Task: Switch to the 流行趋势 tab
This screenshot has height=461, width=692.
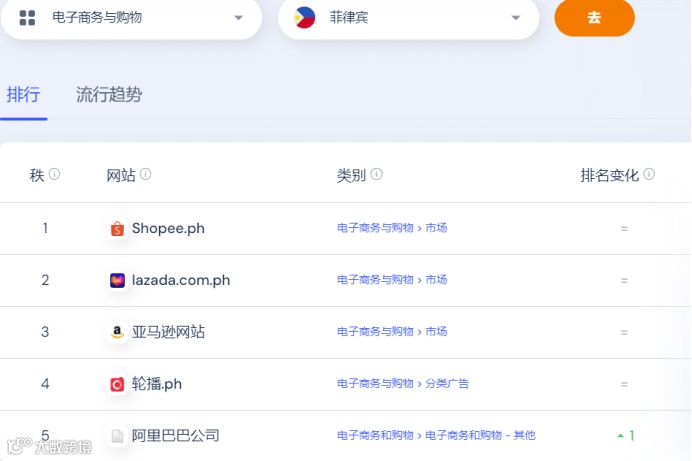Action: click(109, 94)
